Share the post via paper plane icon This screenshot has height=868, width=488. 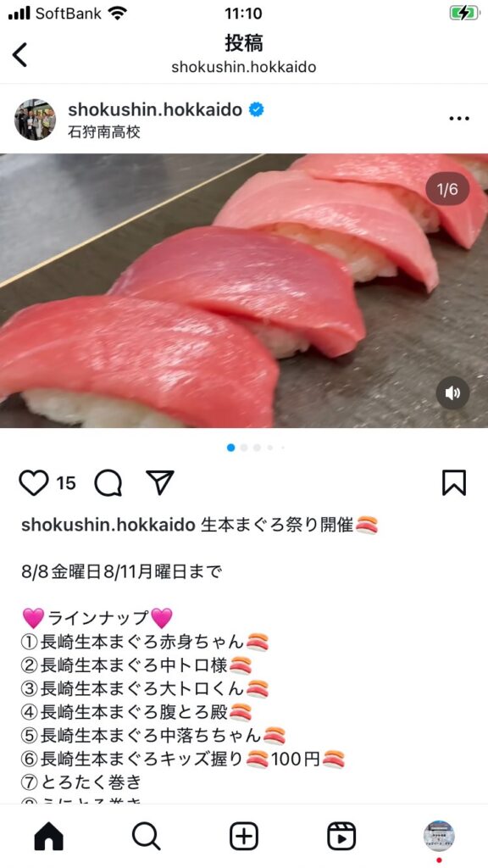(160, 482)
